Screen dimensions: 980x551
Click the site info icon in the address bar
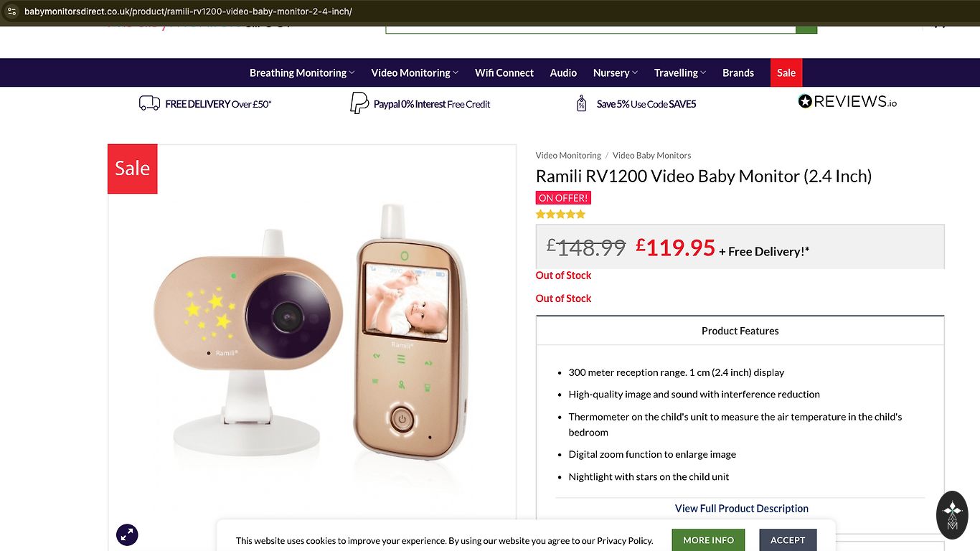point(11,11)
